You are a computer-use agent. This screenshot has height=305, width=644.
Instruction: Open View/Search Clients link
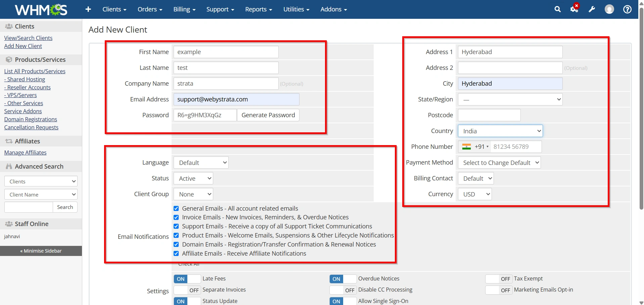point(28,38)
